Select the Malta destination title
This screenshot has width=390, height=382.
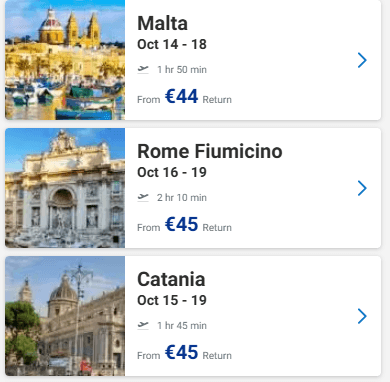click(162, 23)
